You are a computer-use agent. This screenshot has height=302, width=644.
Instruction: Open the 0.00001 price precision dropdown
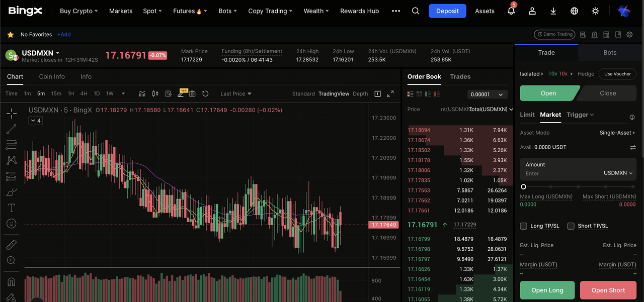coord(487,94)
